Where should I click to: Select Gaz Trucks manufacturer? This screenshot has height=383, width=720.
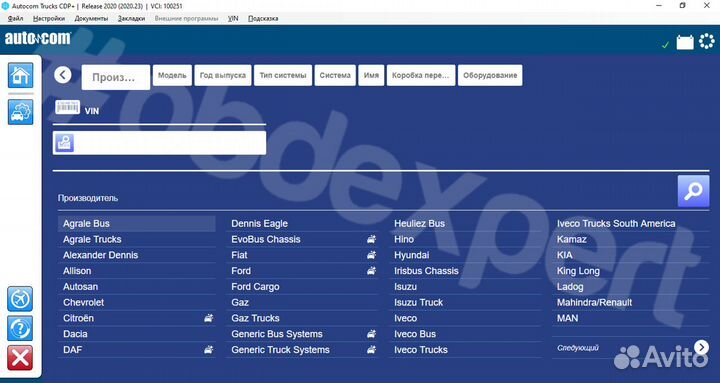click(x=303, y=318)
